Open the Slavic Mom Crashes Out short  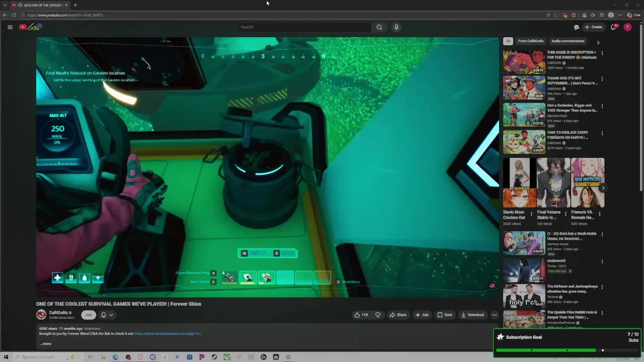click(520, 183)
